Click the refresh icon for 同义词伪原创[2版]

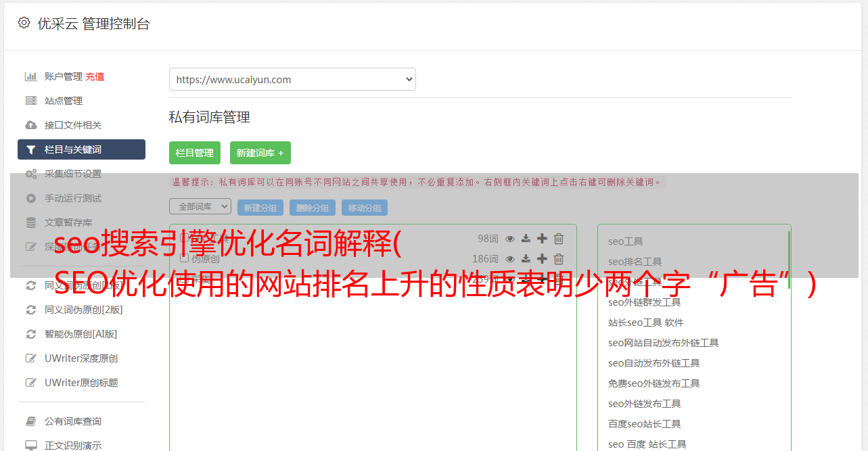30,310
